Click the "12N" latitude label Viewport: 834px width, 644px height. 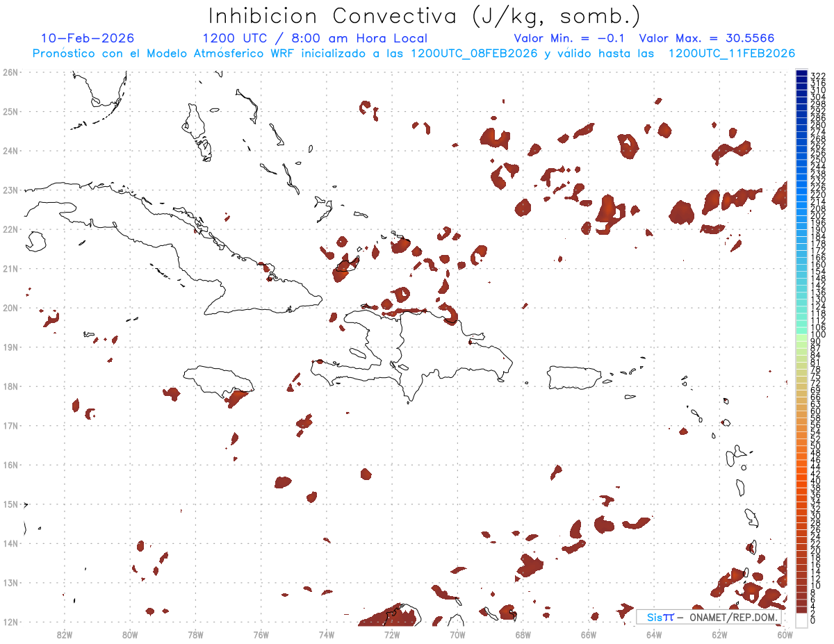click(10, 622)
